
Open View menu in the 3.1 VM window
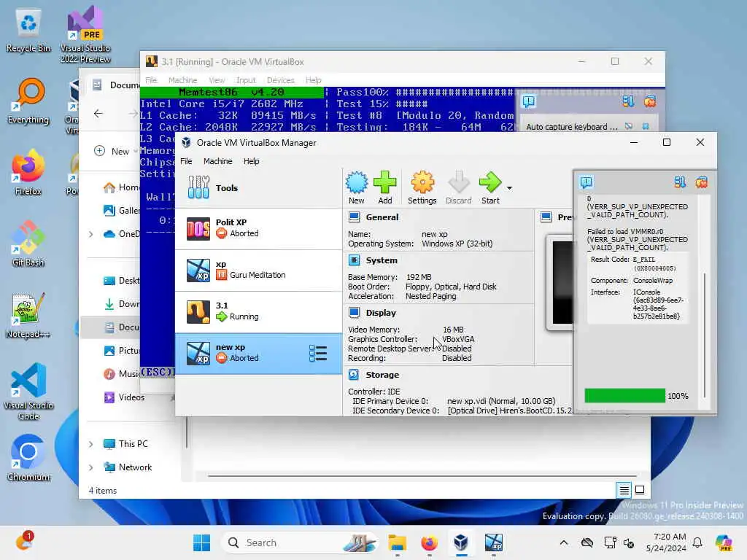click(217, 80)
